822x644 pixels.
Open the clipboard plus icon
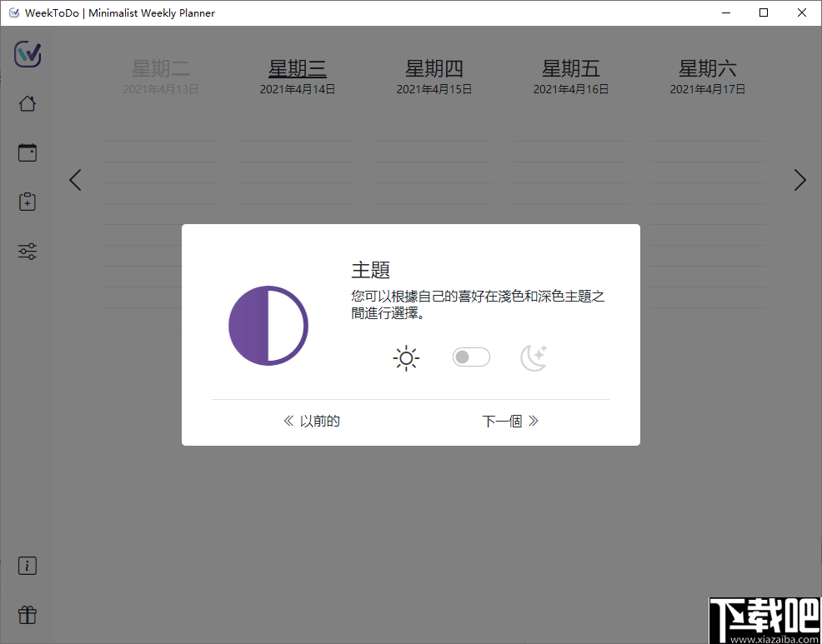pyautogui.click(x=28, y=202)
